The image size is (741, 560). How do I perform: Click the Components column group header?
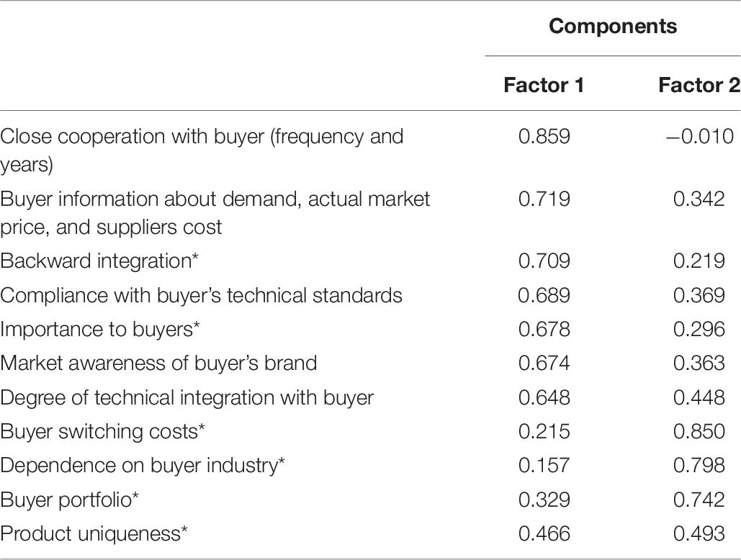click(x=612, y=26)
